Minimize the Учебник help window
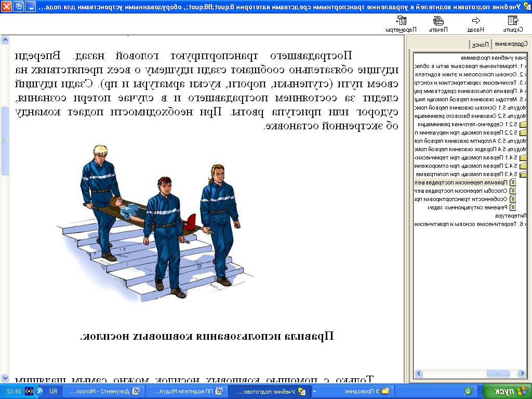This screenshot has height=399, width=532. 30,6
